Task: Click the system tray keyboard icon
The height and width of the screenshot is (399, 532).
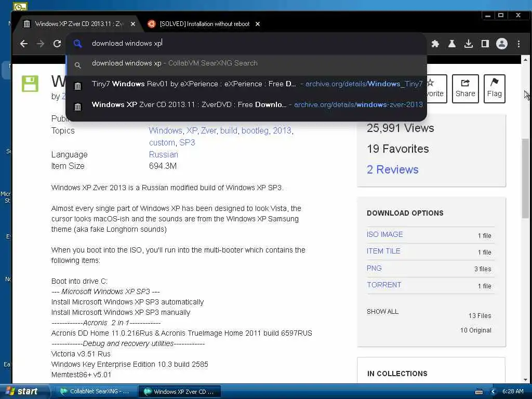Action: coord(479,392)
